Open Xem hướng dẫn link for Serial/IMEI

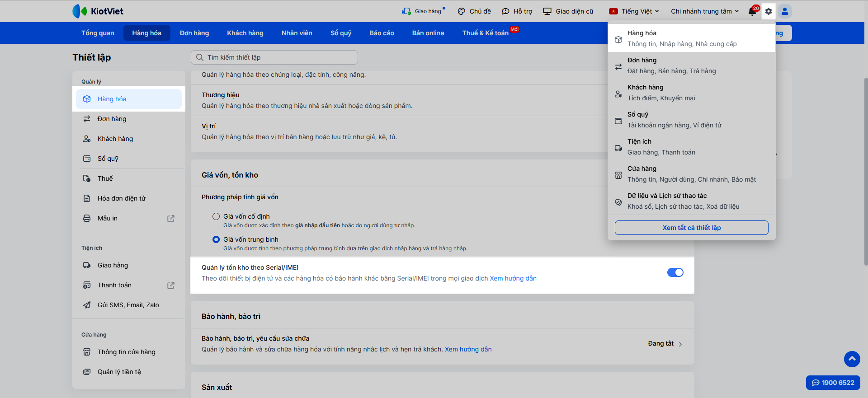tap(513, 278)
